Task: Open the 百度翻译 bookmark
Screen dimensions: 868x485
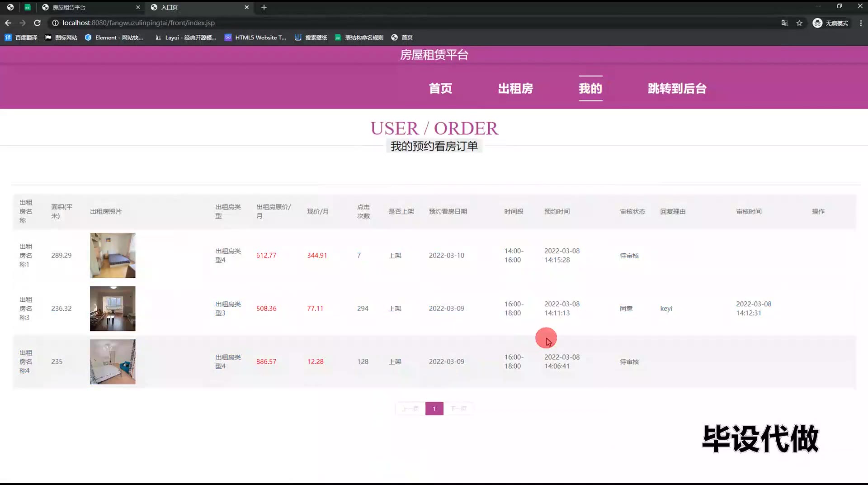Action: tap(21, 38)
